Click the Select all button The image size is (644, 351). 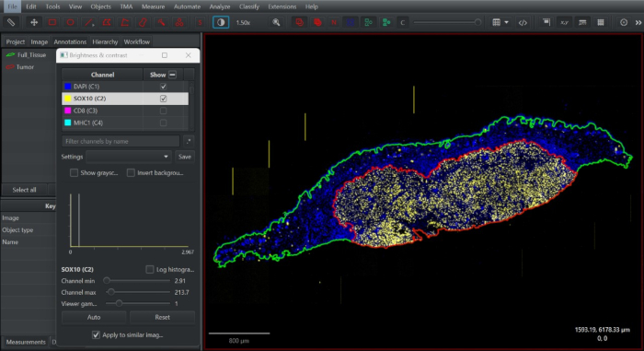[x=24, y=190]
